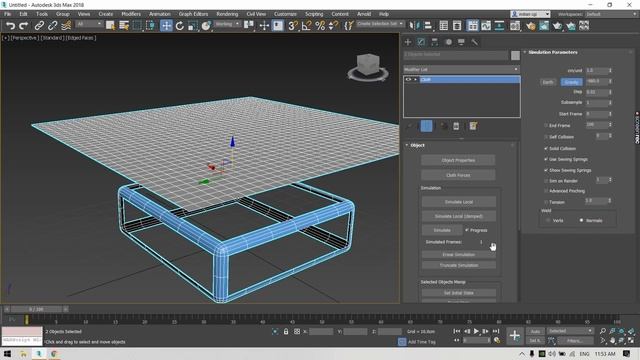Enable the End Frame checkbox
The image size is (640, 360).
(546, 125)
